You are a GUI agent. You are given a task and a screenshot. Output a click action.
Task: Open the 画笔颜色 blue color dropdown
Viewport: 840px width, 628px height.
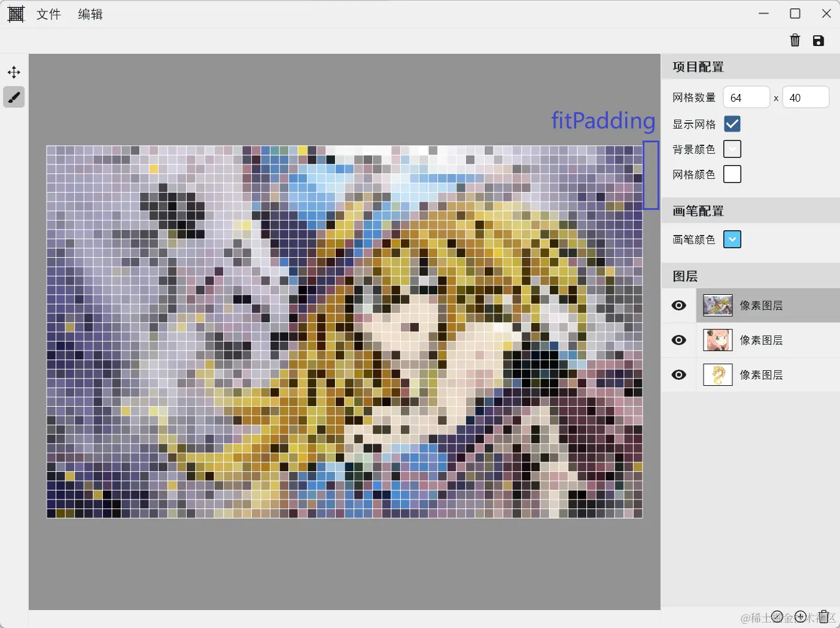732,239
